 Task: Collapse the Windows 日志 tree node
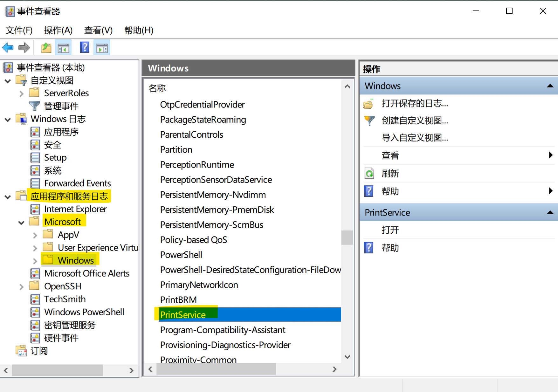tap(8, 120)
